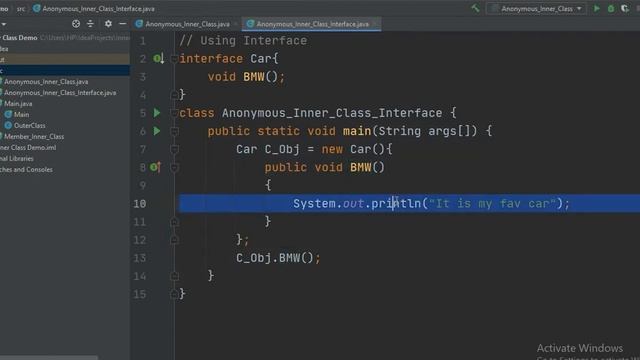This screenshot has height=360, width=640.
Task: Select OuterClass in the project tree
Action: [x=30, y=126]
